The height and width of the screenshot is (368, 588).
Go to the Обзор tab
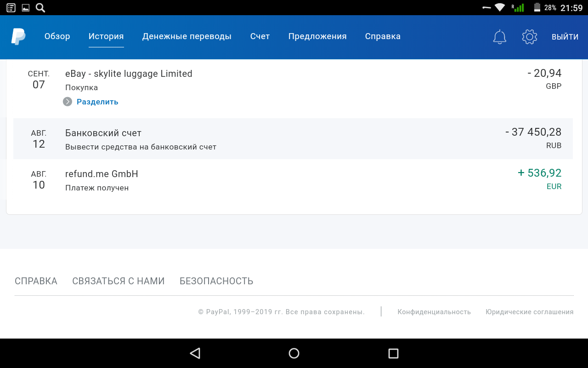[x=57, y=36]
